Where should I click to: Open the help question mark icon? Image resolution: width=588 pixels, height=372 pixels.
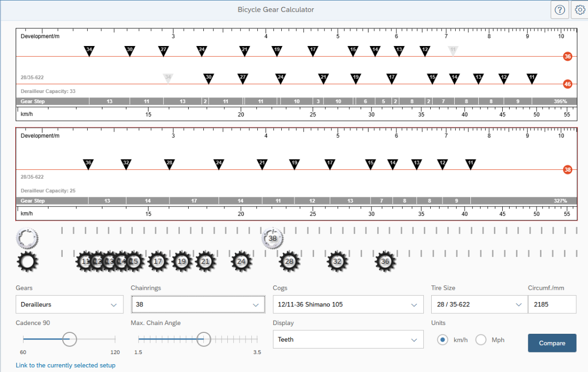[560, 10]
